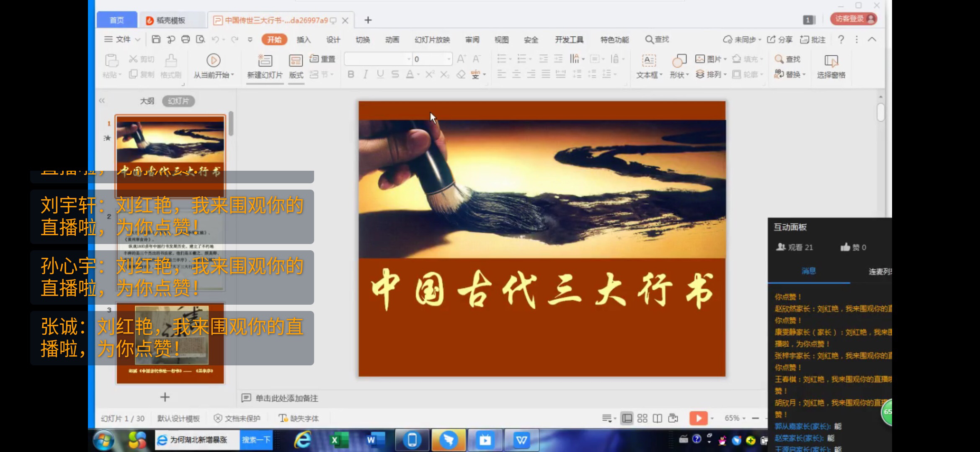The width and height of the screenshot is (980, 452).
Task: Toggle center alignment paragraph button
Action: 516,74
